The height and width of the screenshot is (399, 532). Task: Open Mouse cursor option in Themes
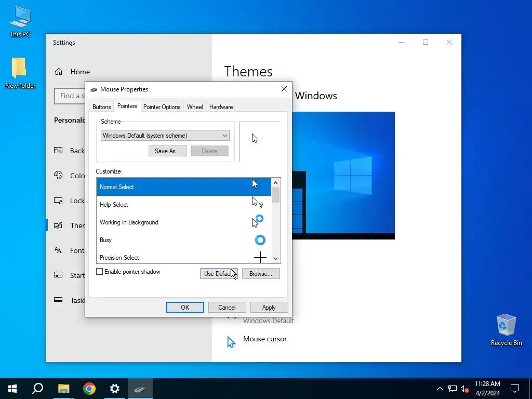pyautogui.click(x=265, y=339)
